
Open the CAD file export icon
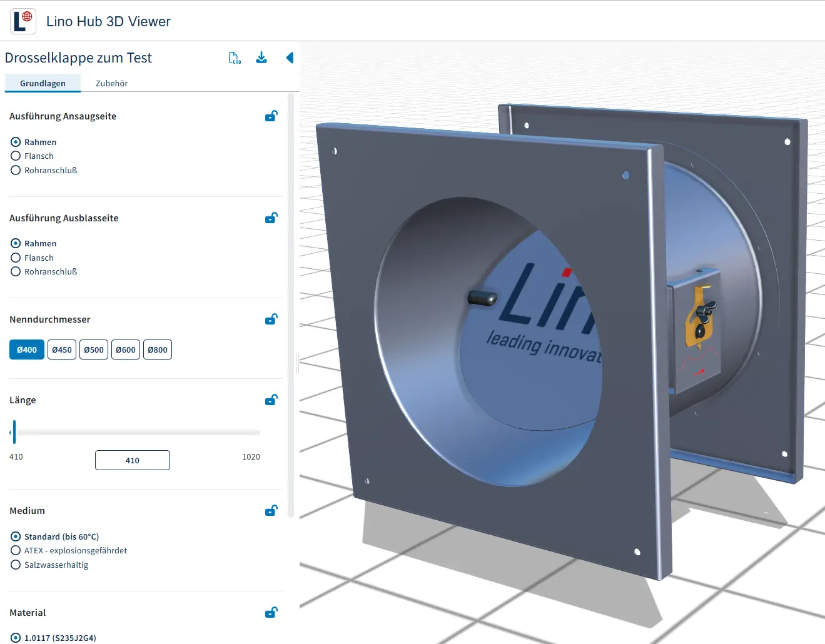[235, 58]
